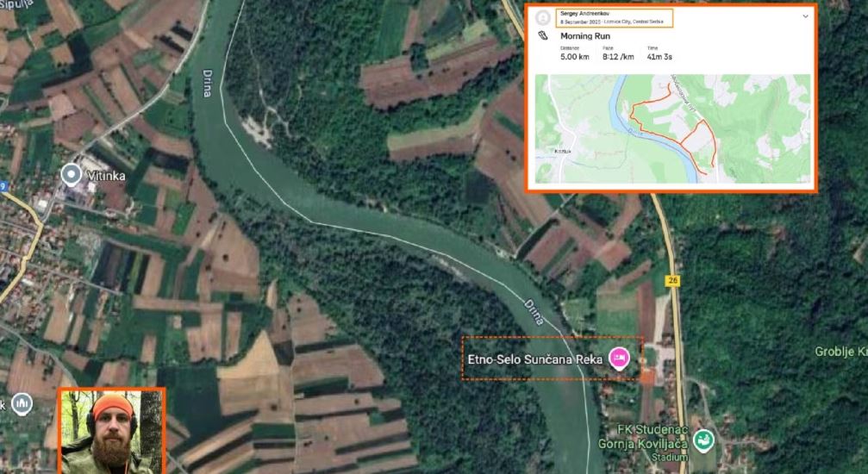Open the museum marker near left edge
The width and height of the screenshot is (868, 474).
tap(22, 402)
